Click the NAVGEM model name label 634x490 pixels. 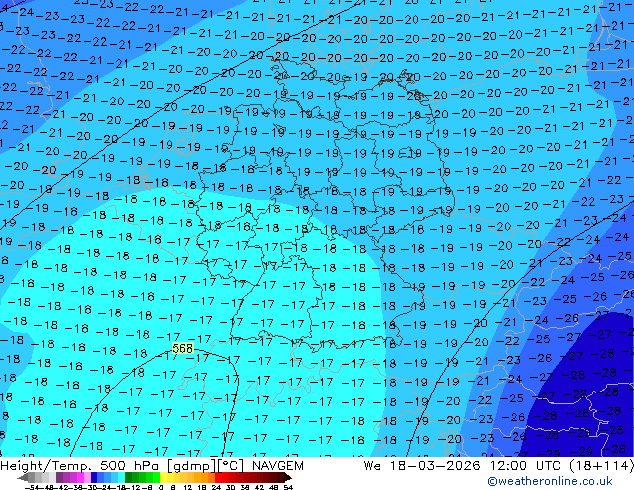[277, 466]
